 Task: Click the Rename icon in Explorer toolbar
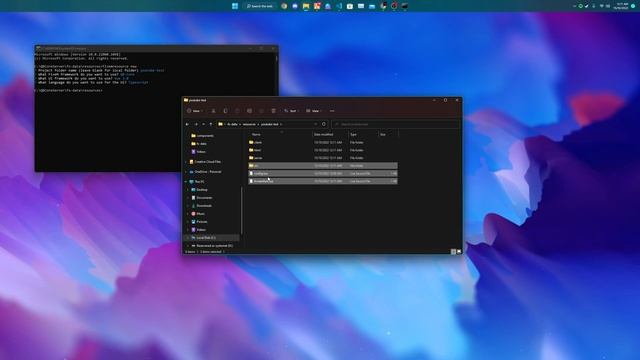pyautogui.click(x=249, y=111)
